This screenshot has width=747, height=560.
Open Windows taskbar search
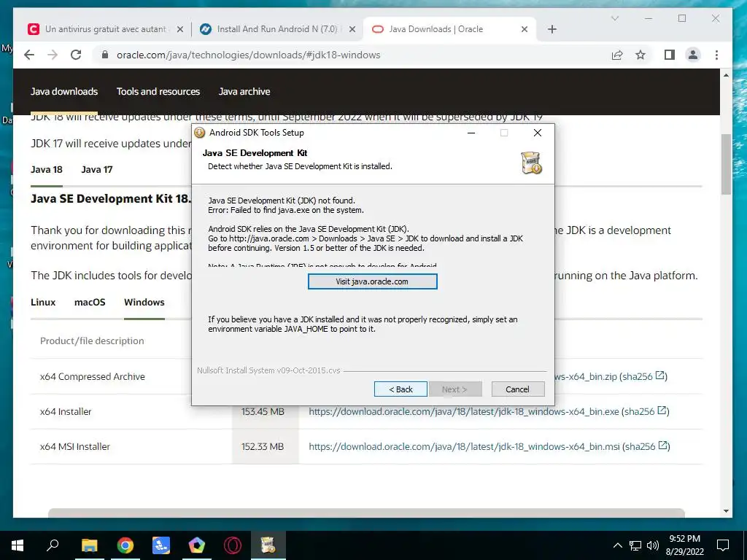click(x=53, y=545)
